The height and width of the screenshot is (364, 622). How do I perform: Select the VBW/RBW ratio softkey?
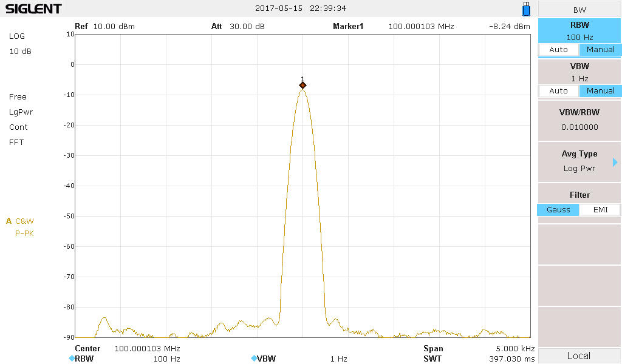579,120
